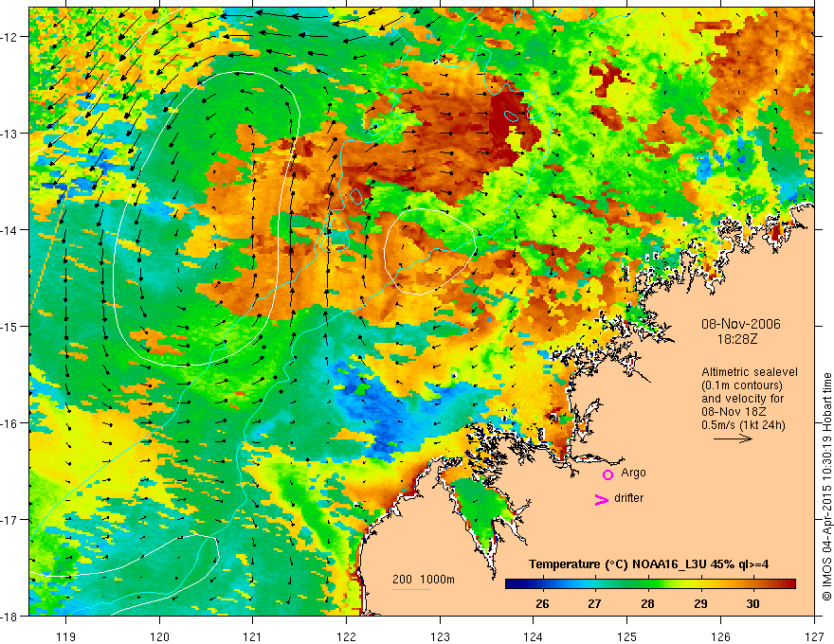
Task: Click the '-14' latitude axis label
Action: pos(10,230)
